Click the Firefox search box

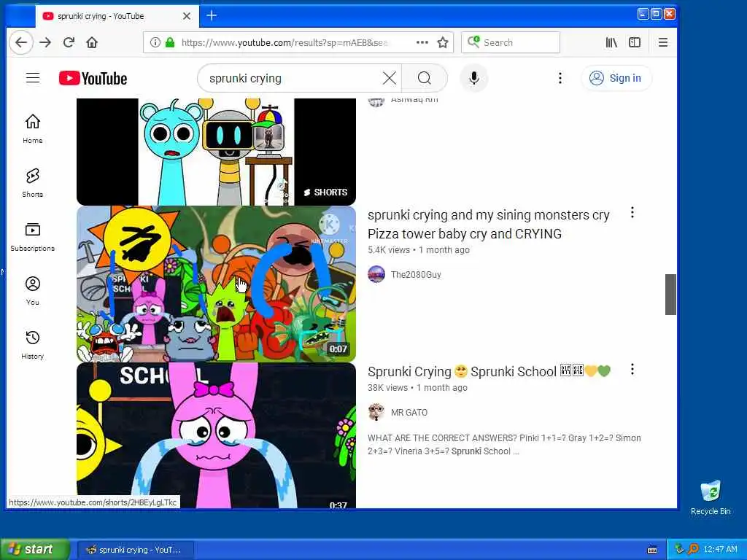pyautogui.click(x=511, y=42)
